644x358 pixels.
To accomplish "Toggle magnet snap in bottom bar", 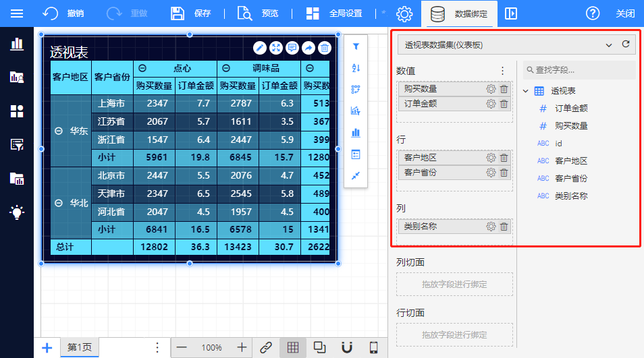I will pos(347,347).
